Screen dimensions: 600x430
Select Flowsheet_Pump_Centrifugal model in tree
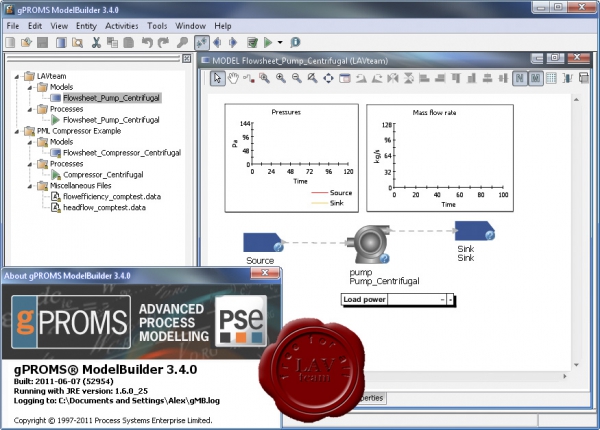111,98
